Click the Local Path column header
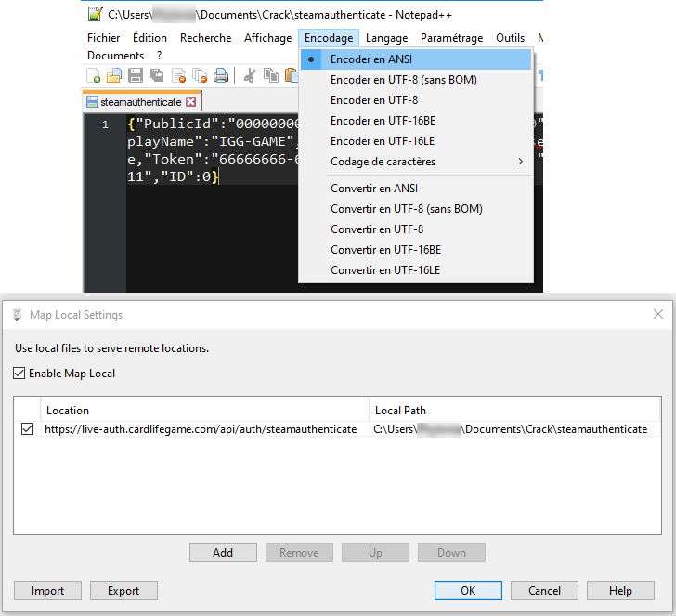 [514, 411]
